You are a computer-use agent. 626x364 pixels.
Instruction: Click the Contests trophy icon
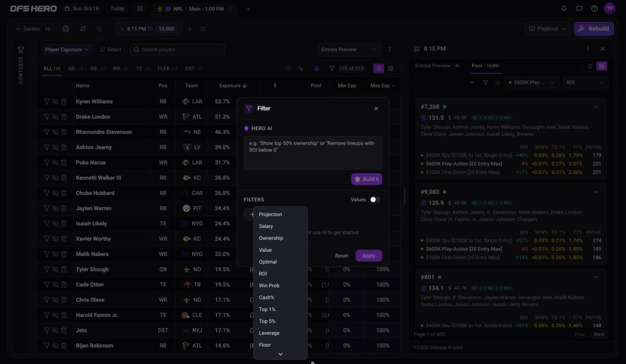click(x=20, y=50)
